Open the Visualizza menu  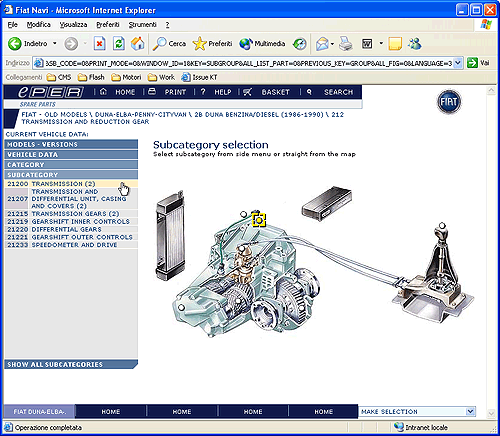coord(73,25)
